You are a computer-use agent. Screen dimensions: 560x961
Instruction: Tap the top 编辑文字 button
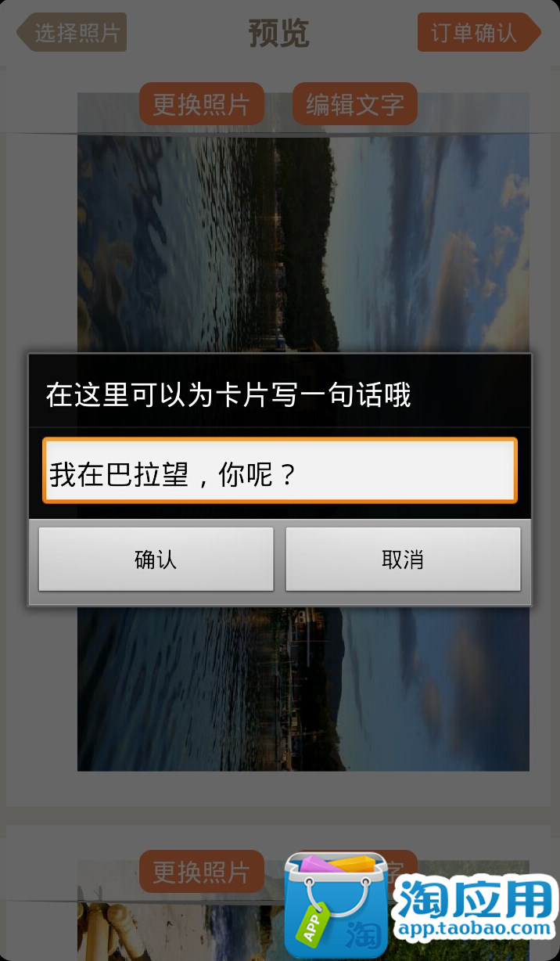(x=355, y=103)
